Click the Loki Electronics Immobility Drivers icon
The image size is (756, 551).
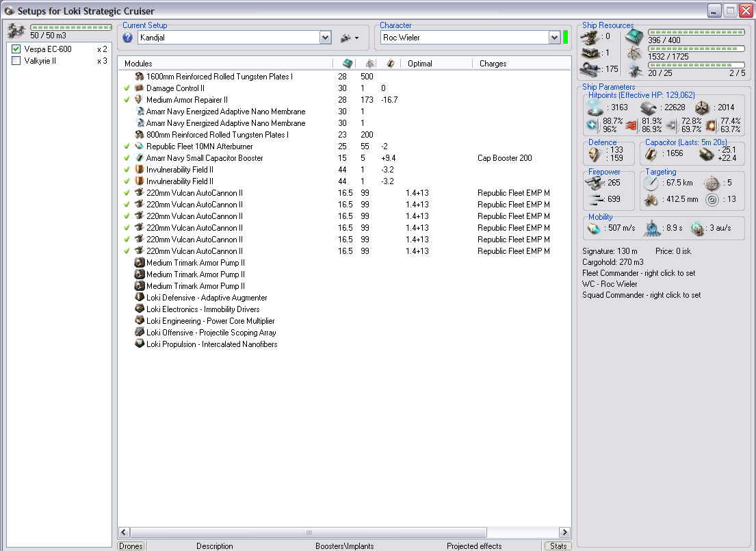[x=140, y=309]
